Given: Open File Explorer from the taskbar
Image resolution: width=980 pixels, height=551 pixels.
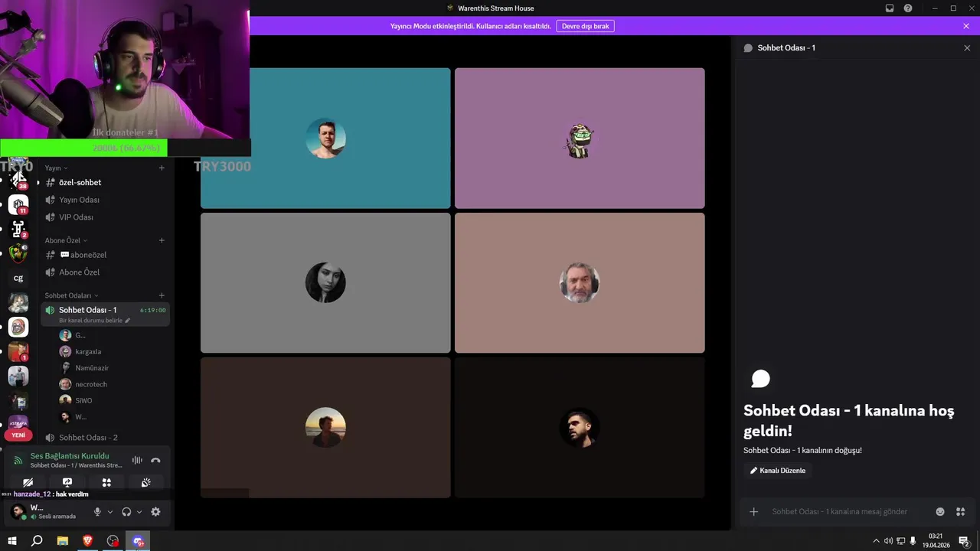Looking at the screenshot, I should point(63,541).
